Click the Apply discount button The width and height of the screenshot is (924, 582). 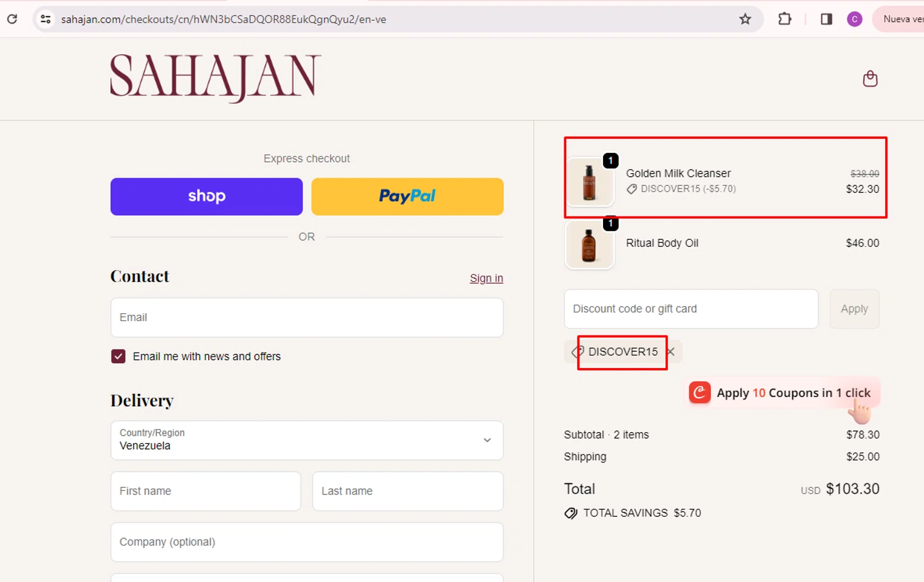[x=854, y=309]
